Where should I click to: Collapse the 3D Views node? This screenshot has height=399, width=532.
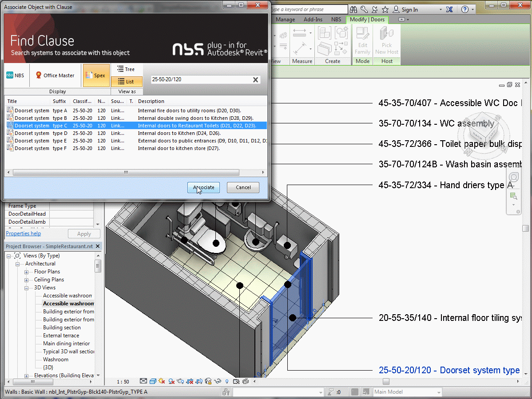coord(26,288)
